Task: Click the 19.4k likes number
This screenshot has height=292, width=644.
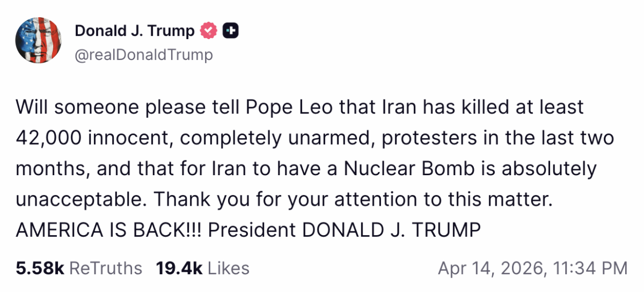Action: point(179,268)
